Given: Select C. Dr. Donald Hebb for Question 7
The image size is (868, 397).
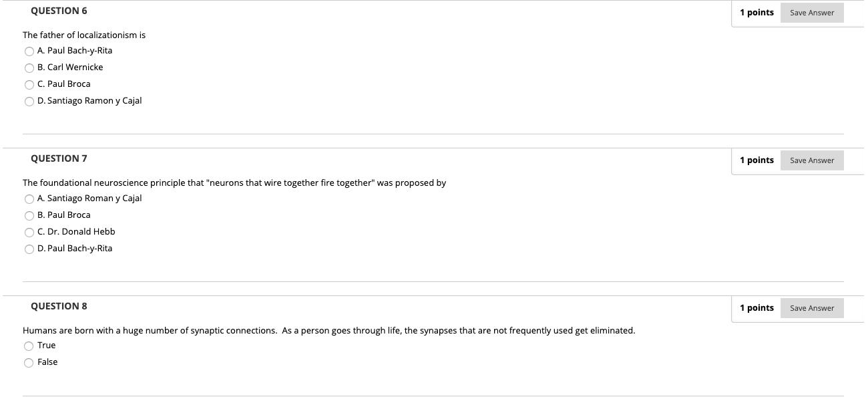Looking at the screenshot, I should [x=29, y=232].
